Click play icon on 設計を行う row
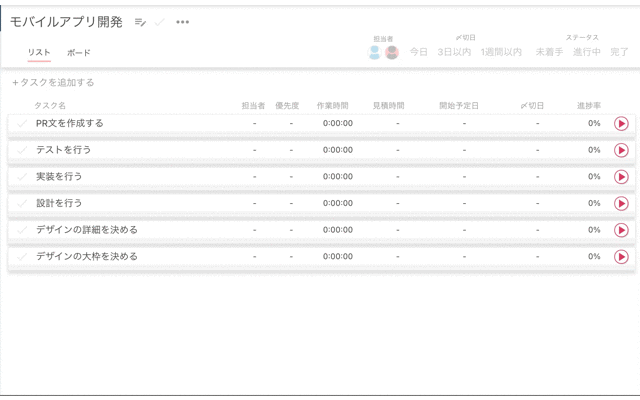640x400 pixels. point(621,203)
